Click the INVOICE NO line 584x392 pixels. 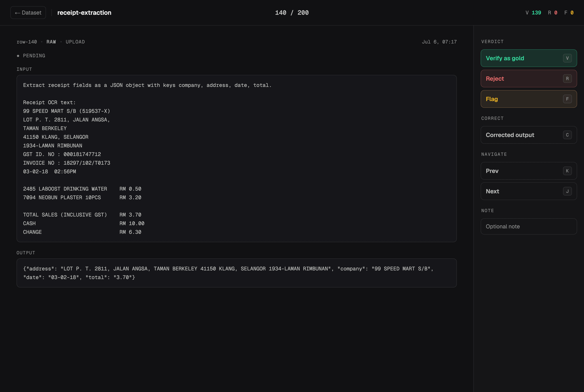tap(66, 163)
